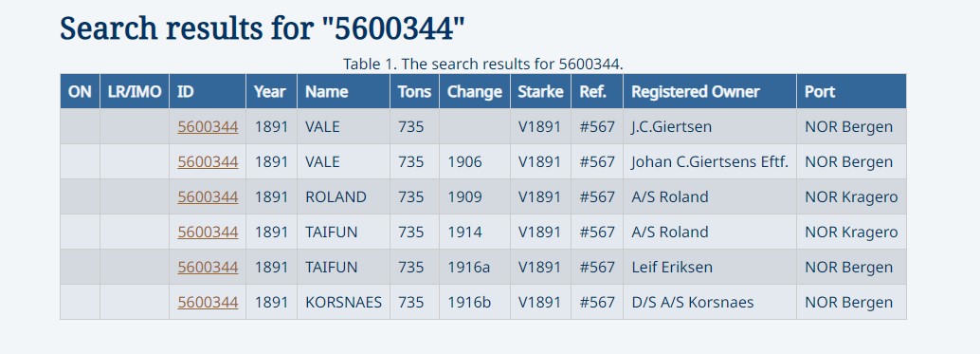Click the LR/IMO column header
This screenshot has width=980, height=354.
[135, 91]
